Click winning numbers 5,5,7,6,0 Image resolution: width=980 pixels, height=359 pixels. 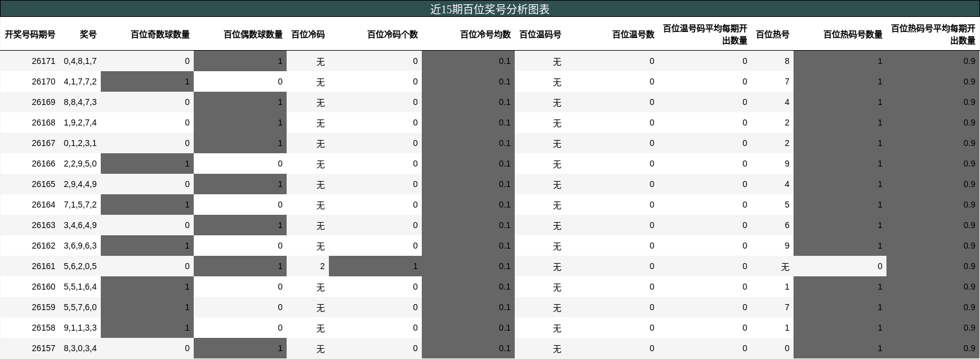tap(80, 307)
